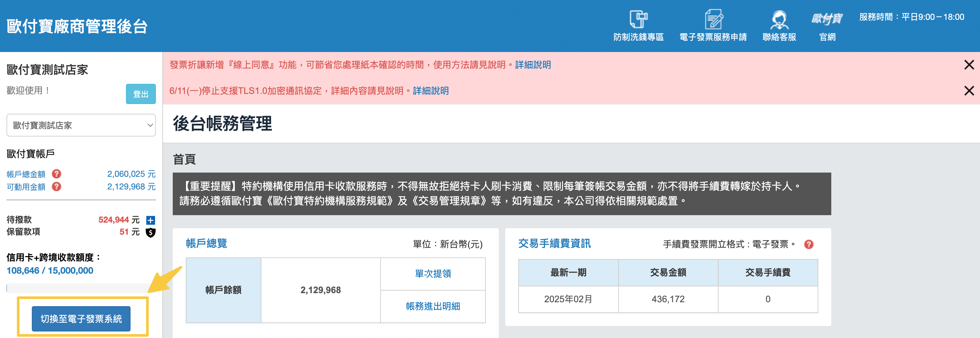
Task: Click 切換至電子發票系統 button
Action: [x=81, y=318]
